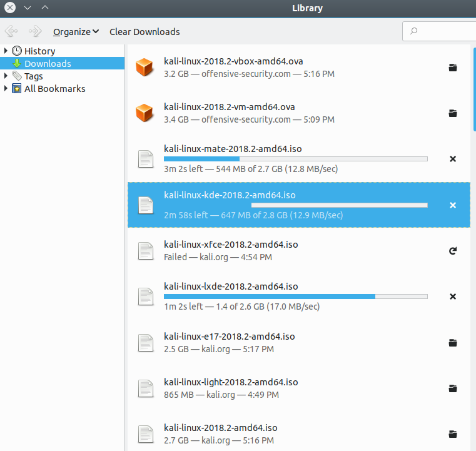The image size is (476, 451).
Task: Select kali-linux-light-2018.2-amd64.iso file name
Action: 231,382
